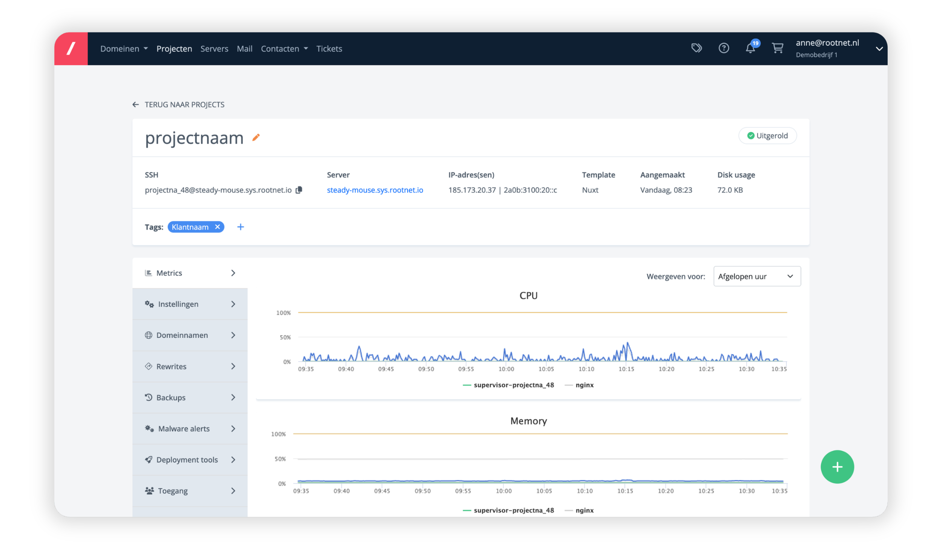This screenshot has width=942, height=560.
Task: Click the red Rootnet logo
Action: coord(71,48)
